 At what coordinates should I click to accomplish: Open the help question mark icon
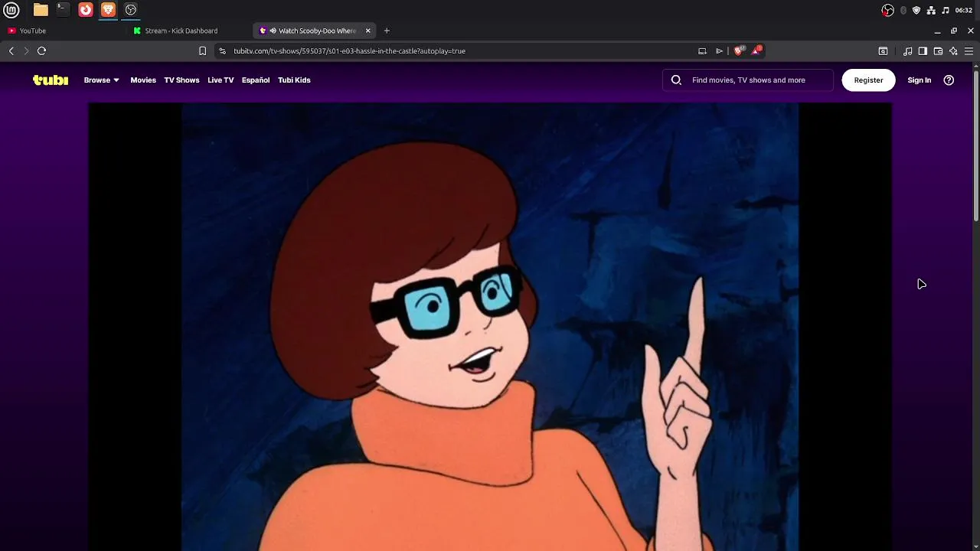click(x=949, y=80)
